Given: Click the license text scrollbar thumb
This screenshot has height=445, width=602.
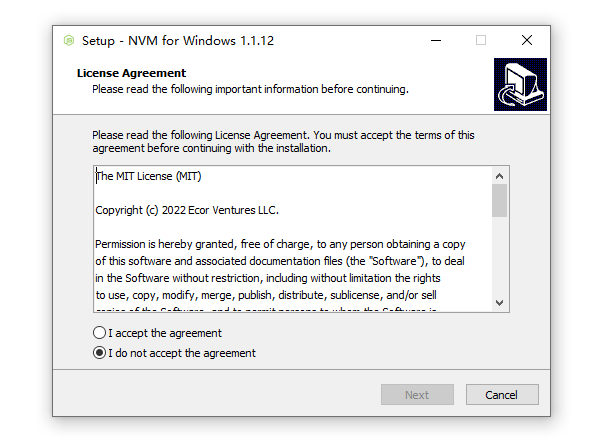Looking at the screenshot, I should coord(499,200).
